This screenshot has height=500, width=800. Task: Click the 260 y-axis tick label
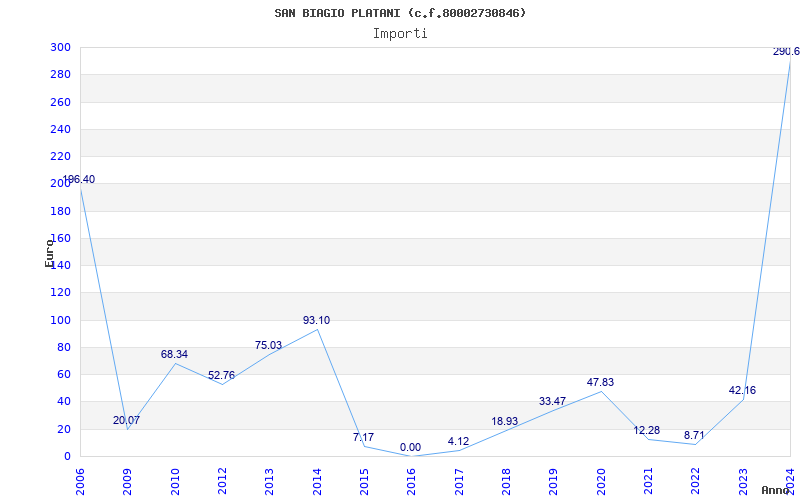60,102
